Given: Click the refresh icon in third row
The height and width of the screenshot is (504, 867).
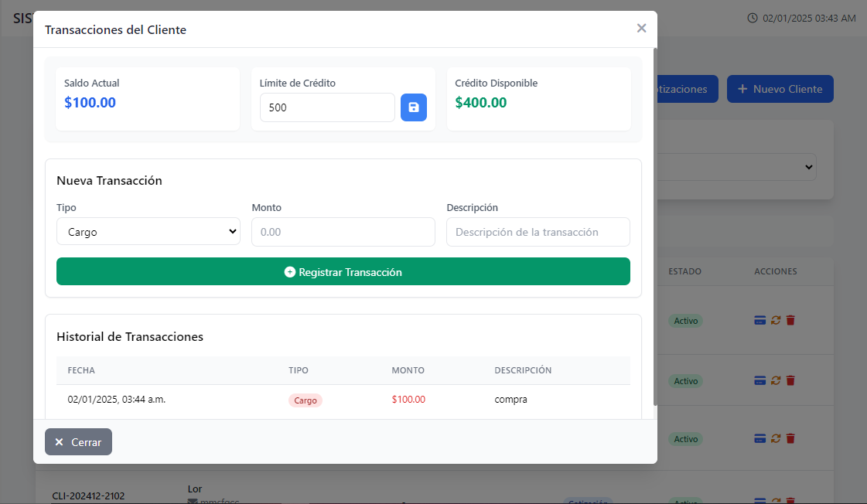Looking at the screenshot, I should click(776, 438).
